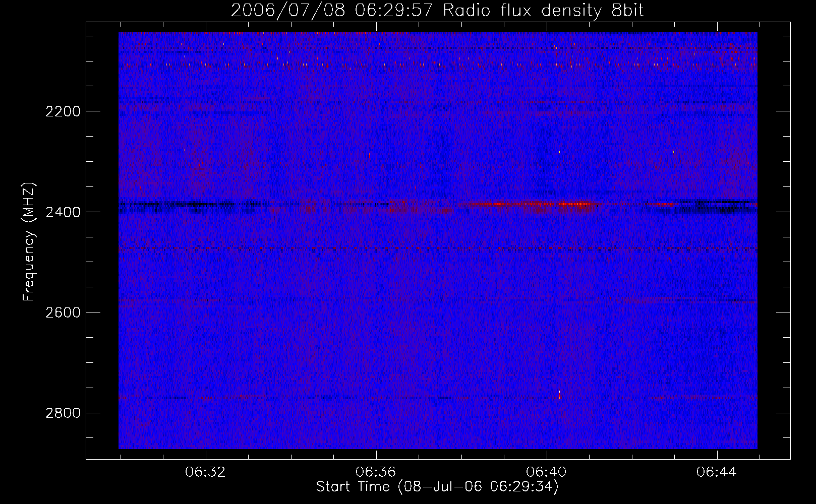Click the 2600 frequency tick label

(63, 312)
